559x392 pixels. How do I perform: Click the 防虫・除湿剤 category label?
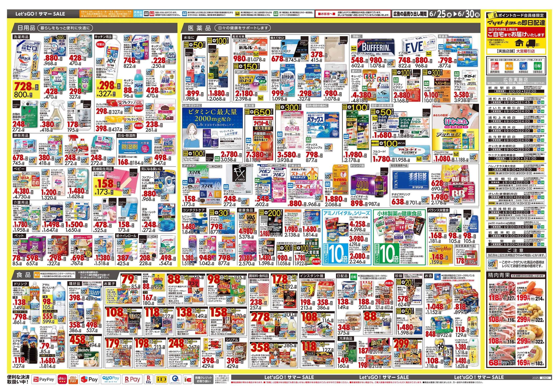(127, 135)
